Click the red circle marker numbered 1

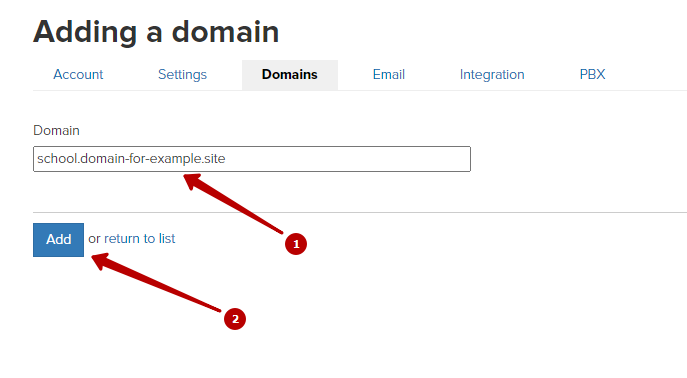pos(296,244)
